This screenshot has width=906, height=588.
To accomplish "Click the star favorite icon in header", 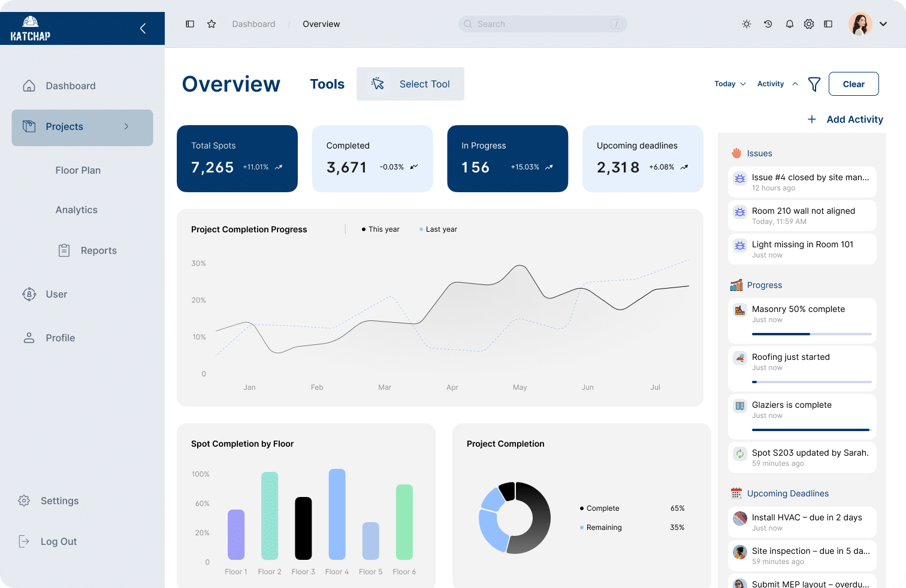I will click(212, 24).
